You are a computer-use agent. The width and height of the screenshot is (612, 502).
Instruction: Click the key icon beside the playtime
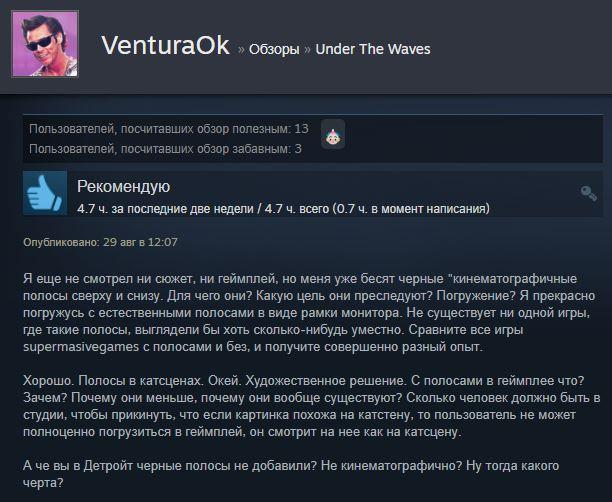(588, 193)
